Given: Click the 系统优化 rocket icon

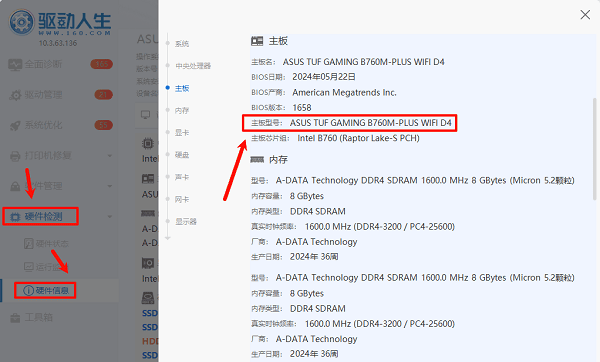Looking at the screenshot, I should coord(15,125).
